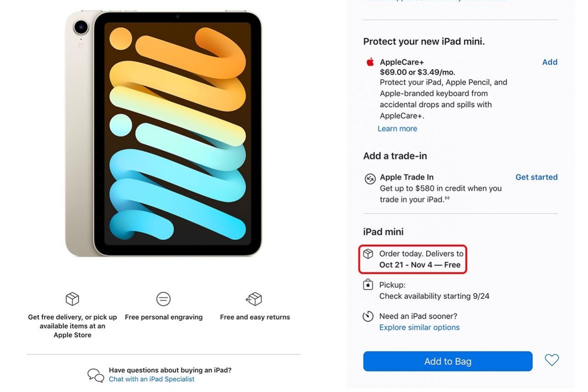Image resolution: width=588 pixels, height=392 pixels.
Task: Open Chat with an iPad Specialist
Action: [152, 379]
